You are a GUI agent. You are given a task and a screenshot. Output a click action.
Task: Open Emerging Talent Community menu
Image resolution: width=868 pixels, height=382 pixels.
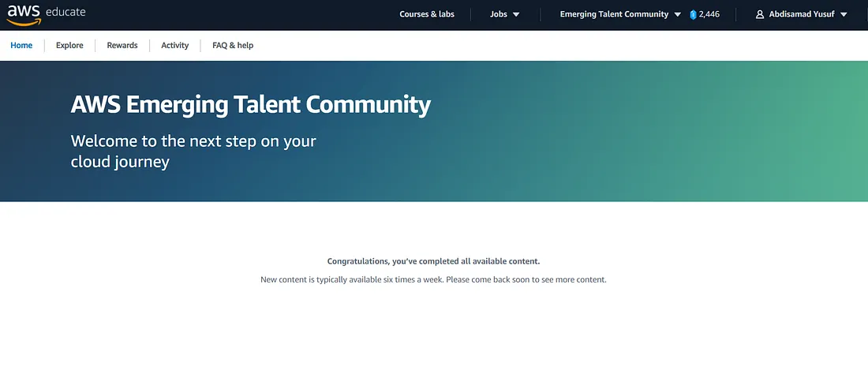[x=614, y=14]
